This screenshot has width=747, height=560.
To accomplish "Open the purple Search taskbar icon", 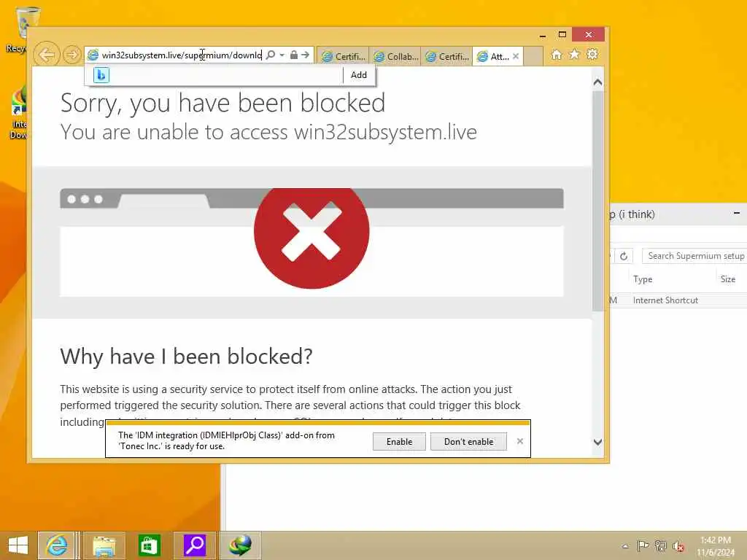I will pos(194,545).
